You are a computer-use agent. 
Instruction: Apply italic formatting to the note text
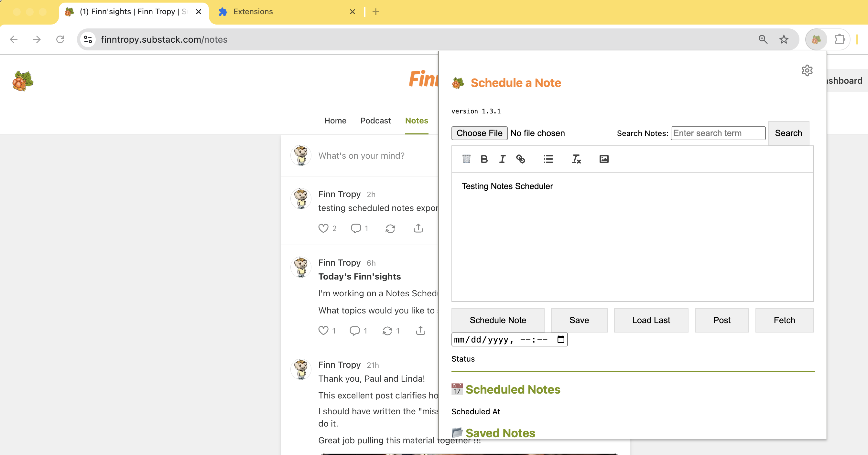point(502,159)
